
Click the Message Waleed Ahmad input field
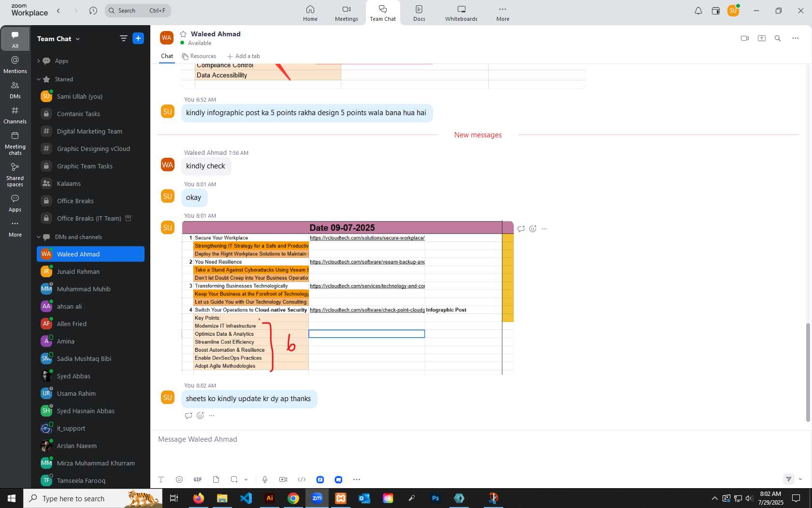pyautogui.click(x=478, y=439)
